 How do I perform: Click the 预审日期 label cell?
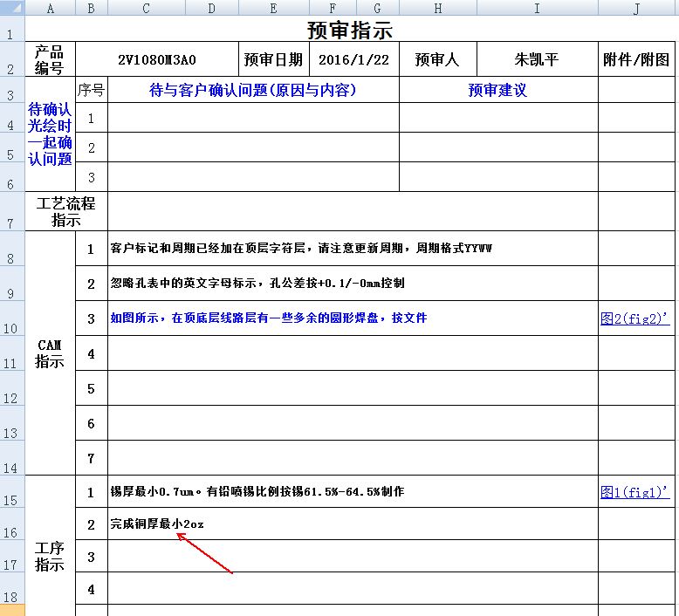[x=274, y=59]
